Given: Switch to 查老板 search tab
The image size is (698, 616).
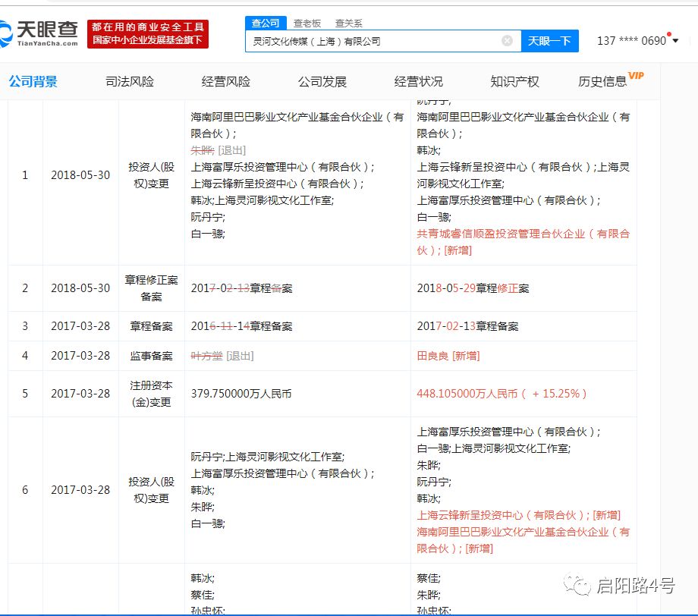Looking at the screenshot, I should pyautogui.click(x=307, y=24).
